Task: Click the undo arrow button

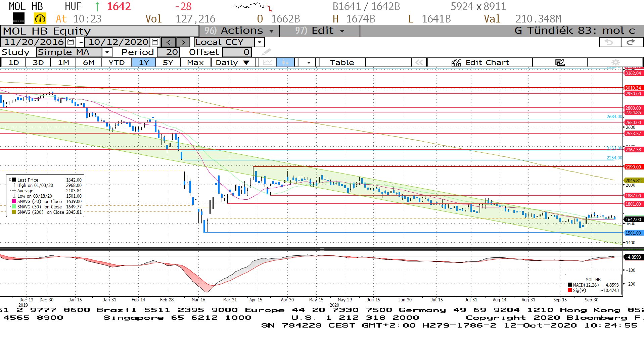Action: point(609,42)
